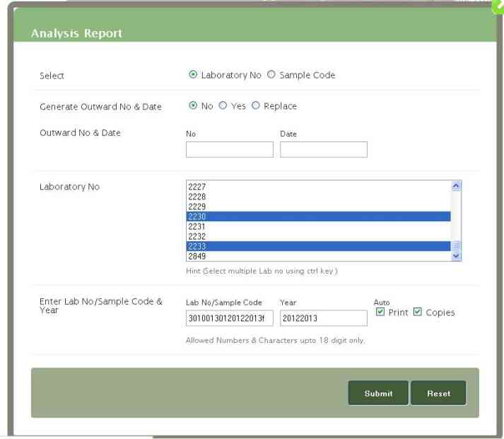Select the Replace radio option
504x439 pixels.
click(x=256, y=106)
